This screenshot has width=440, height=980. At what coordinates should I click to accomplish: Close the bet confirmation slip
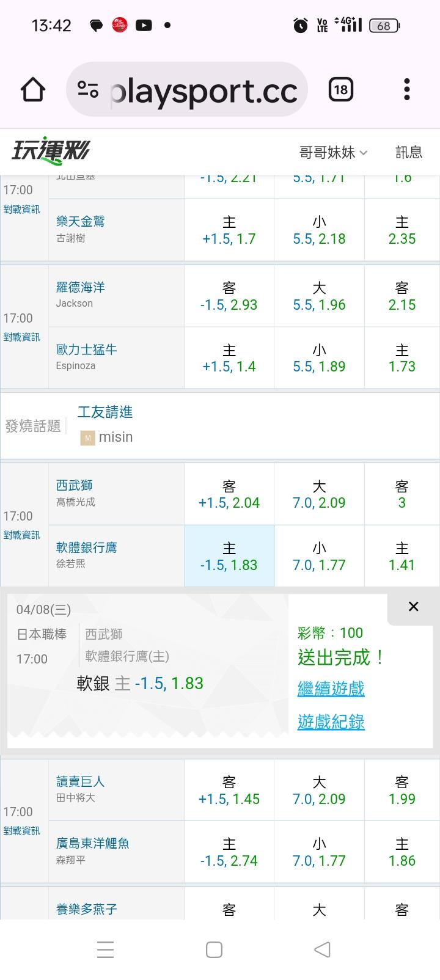[x=413, y=606]
